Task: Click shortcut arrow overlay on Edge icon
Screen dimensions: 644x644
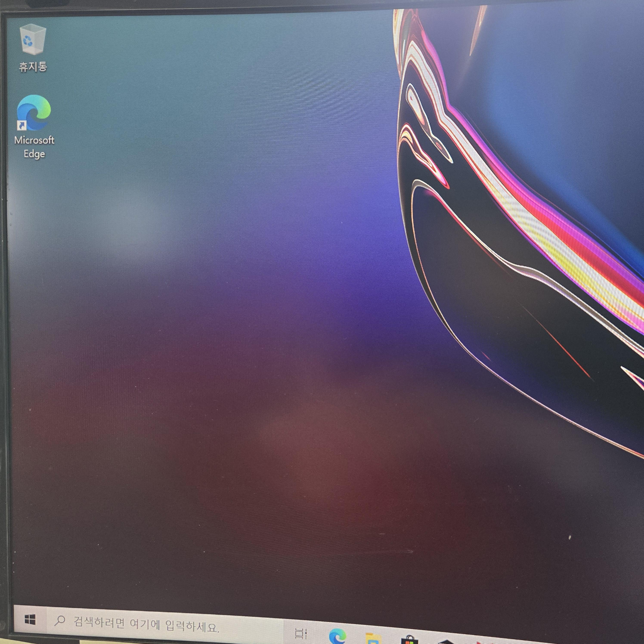Action: [x=22, y=126]
